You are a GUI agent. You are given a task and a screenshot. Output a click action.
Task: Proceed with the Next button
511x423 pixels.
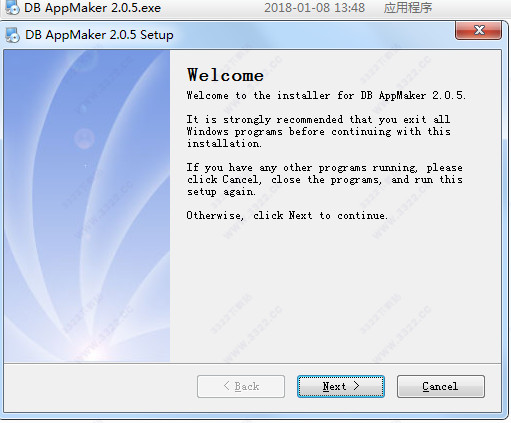point(341,386)
